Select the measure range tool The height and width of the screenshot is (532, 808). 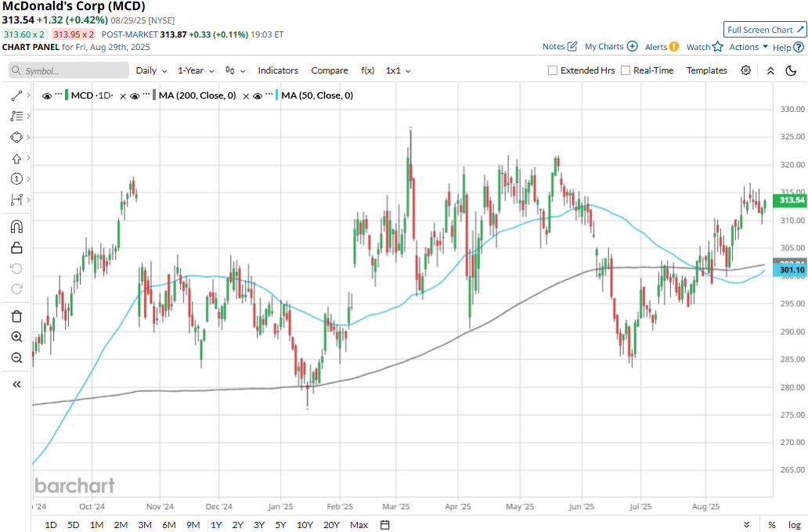pos(16,199)
